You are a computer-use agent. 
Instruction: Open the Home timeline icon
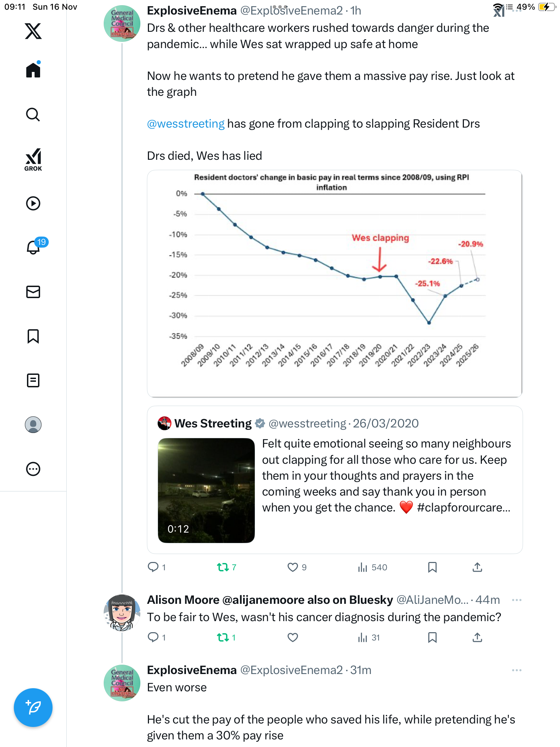tap(33, 70)
